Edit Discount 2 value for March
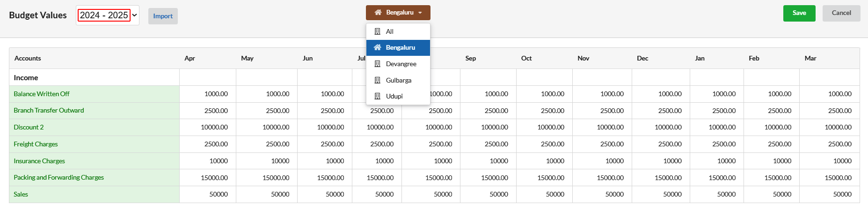Image resolution: width=868 pixels, height=212 pixels. tap(829, 127)
